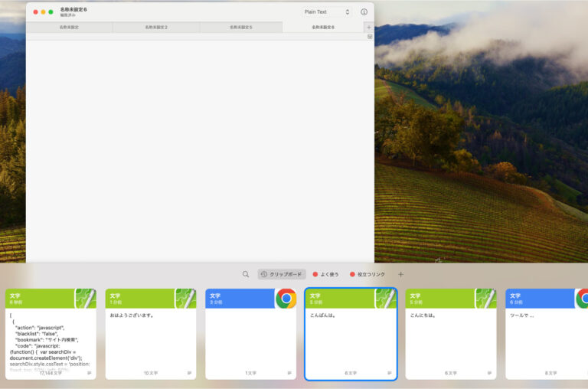
Task: Select the クリップボード history button
Action: (282, 274)
